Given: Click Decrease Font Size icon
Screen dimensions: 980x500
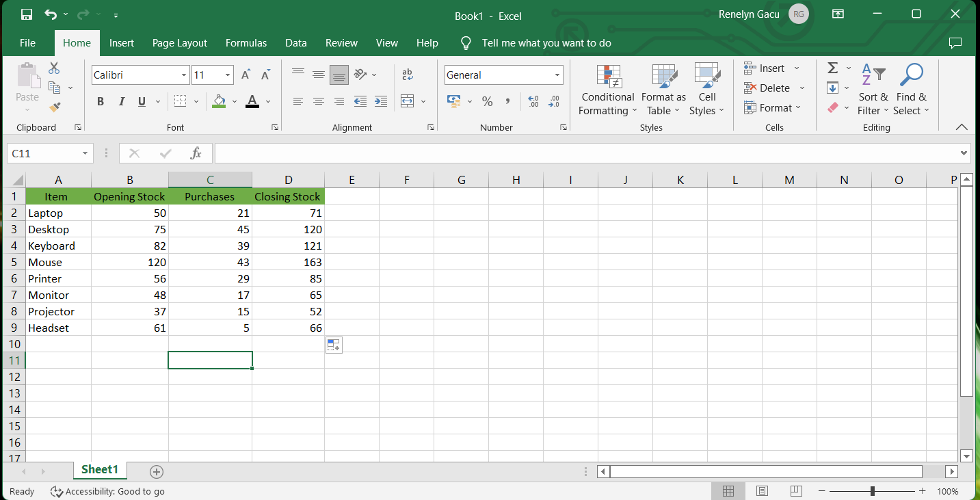Looking at the screenshot, I should point(266,75).
